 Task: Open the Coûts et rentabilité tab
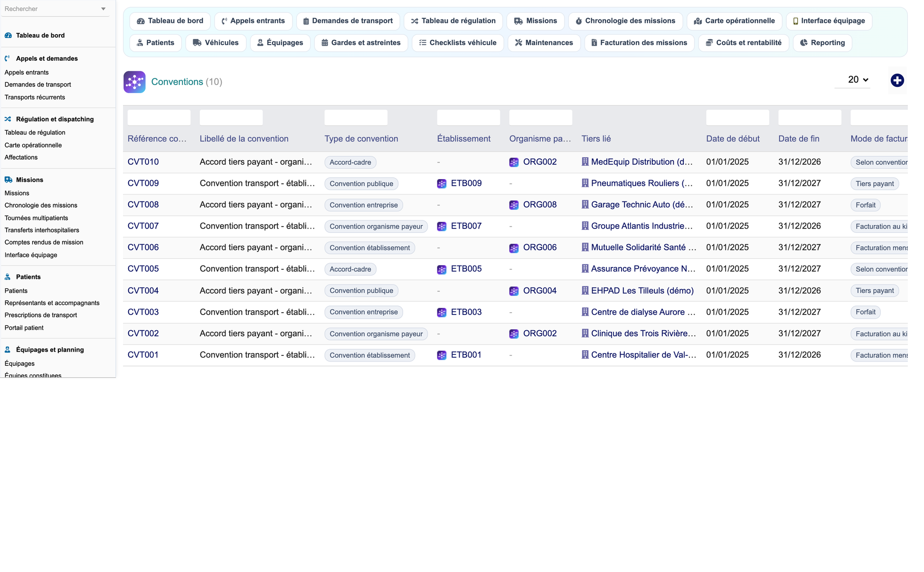(x=744, y=43)
